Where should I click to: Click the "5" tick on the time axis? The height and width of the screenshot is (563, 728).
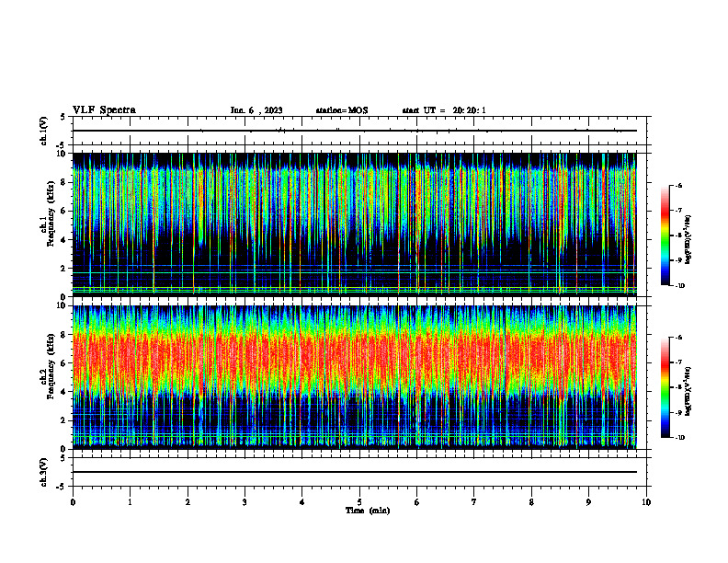[359, 502]
